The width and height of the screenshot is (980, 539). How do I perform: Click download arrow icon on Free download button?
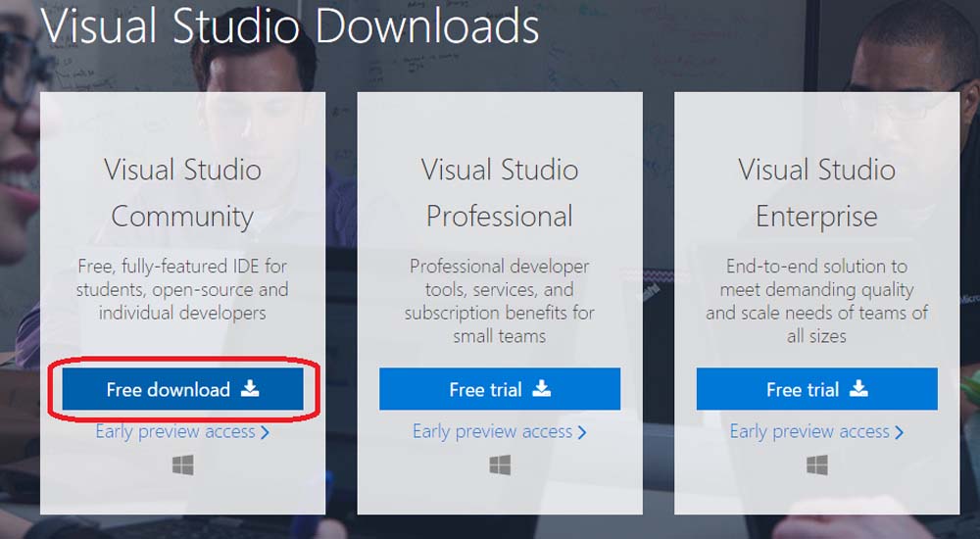(250, 388)
